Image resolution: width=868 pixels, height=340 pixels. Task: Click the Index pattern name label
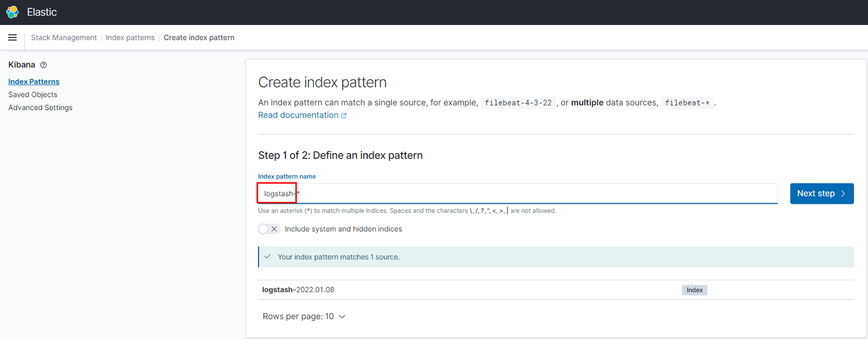pos(287,177)
